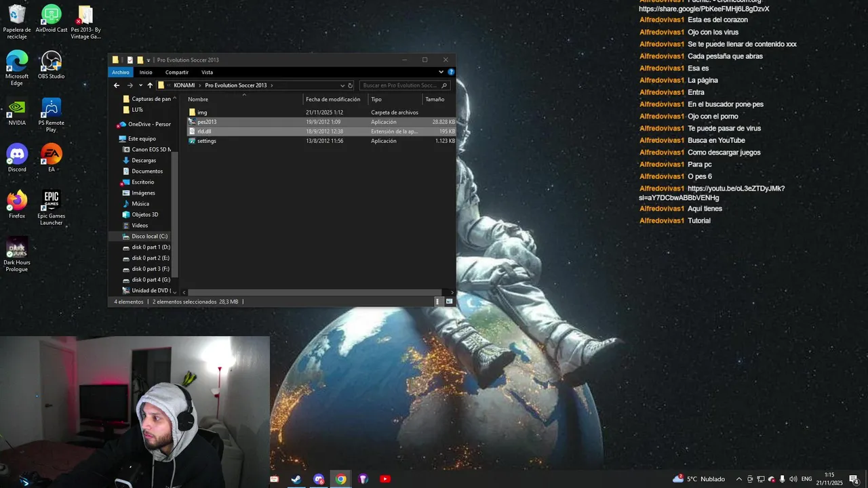Viewport: 868px width, 488px height.
Task: Open Steam from the taskbar
Action: tap(296, 479)
